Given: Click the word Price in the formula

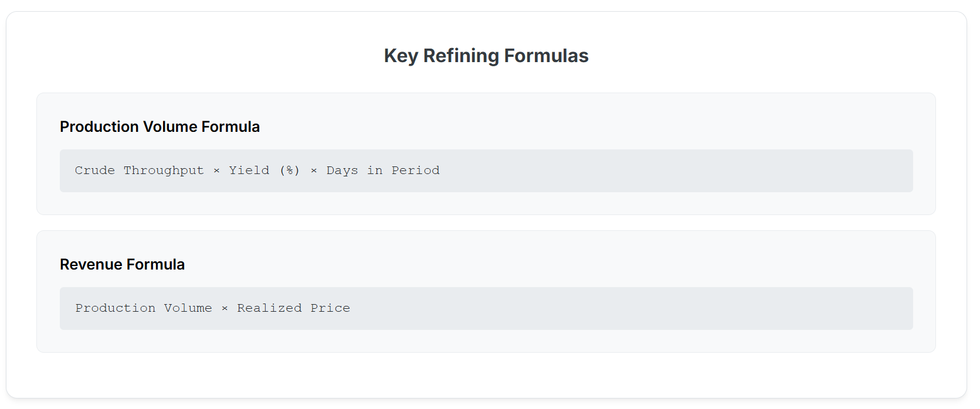Looking at the screenshot, I should [330, 308].
